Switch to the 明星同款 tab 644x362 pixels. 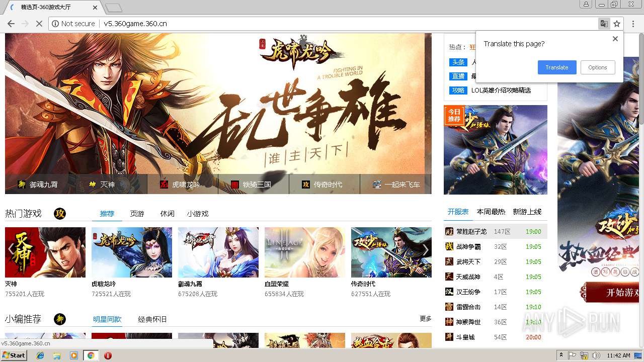pos(107,319)
